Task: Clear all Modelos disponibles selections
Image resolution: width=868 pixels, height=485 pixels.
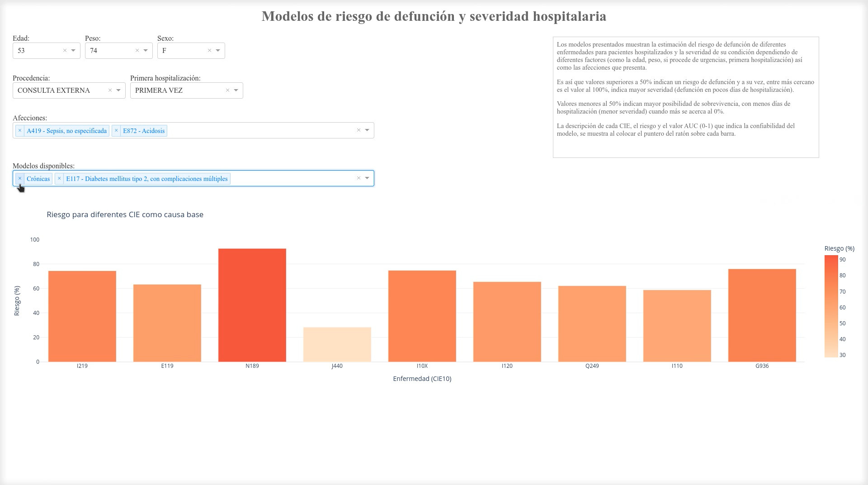Action: [359, 178]
